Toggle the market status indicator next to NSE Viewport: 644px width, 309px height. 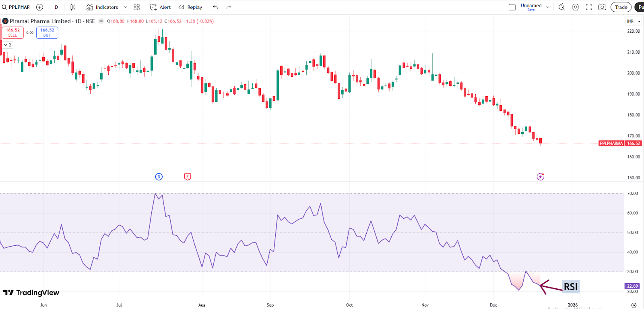coord(101,21)
